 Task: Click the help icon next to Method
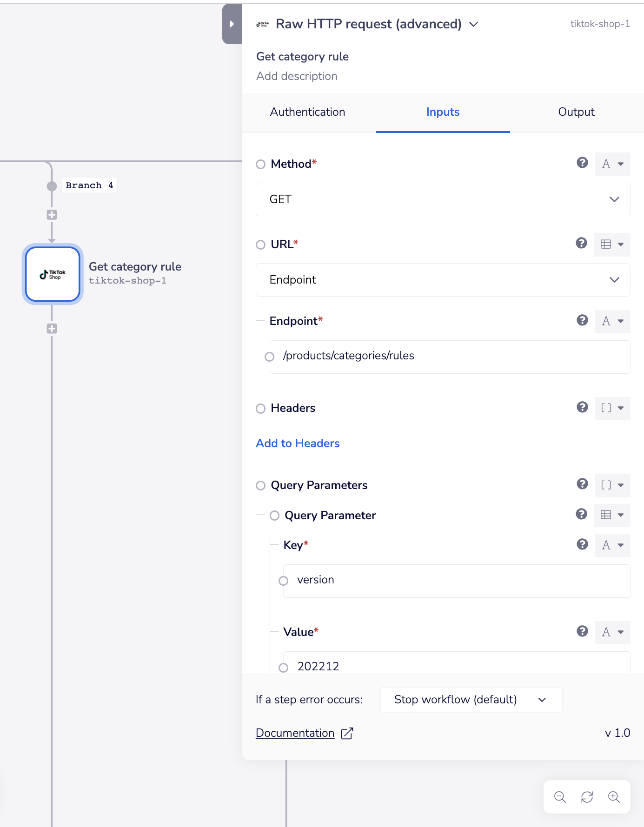(582, 163)
